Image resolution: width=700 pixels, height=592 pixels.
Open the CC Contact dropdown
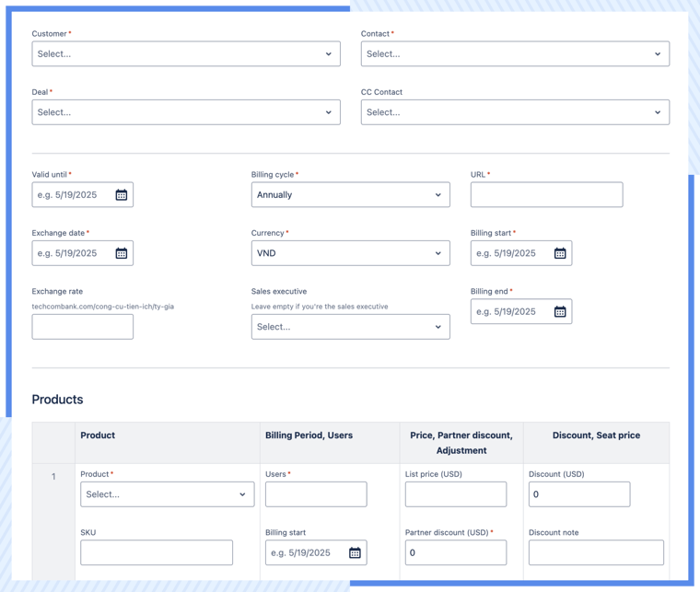pos(515,112)
